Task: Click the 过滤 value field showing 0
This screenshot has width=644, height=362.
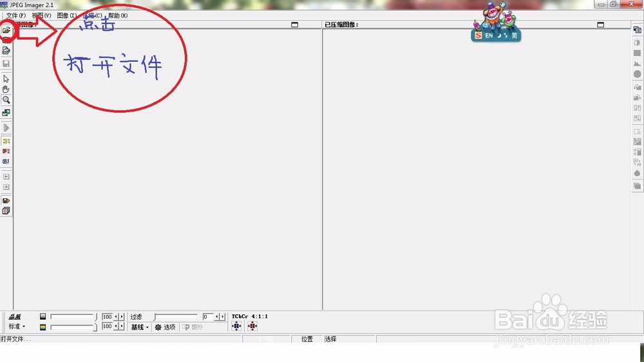Action: pos(207,316)
